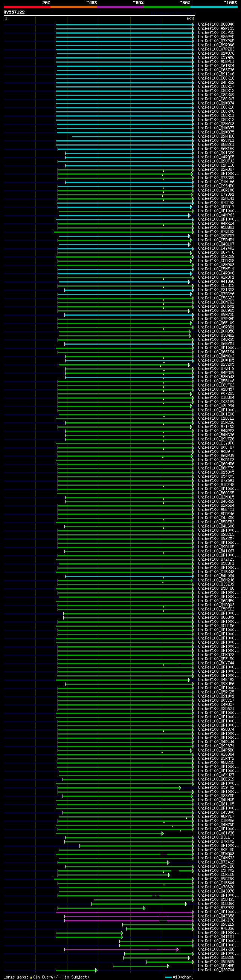Image resolution: width=241 pixels, height=980 pixels.
Task: Select label UniRef100_B2A8U7
Action: point(216,170)
